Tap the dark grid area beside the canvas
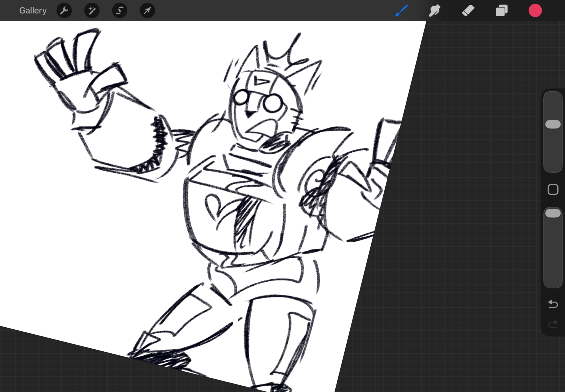Image resolution: width=565 pixels, height=392 pixels. [466, 198]
